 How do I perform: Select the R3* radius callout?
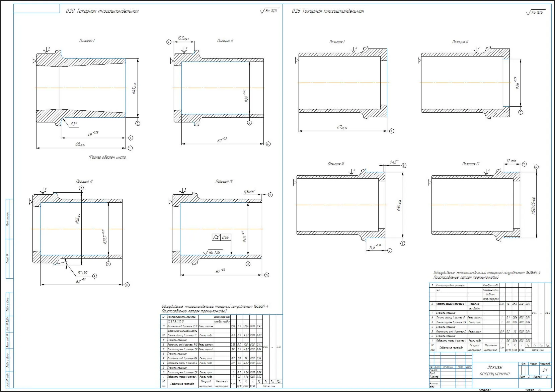coord(74,124)
